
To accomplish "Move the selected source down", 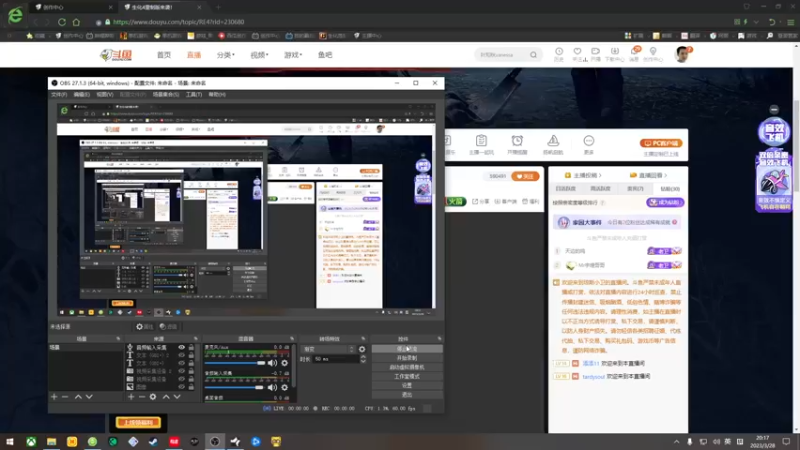I will (x=177, y=396).
